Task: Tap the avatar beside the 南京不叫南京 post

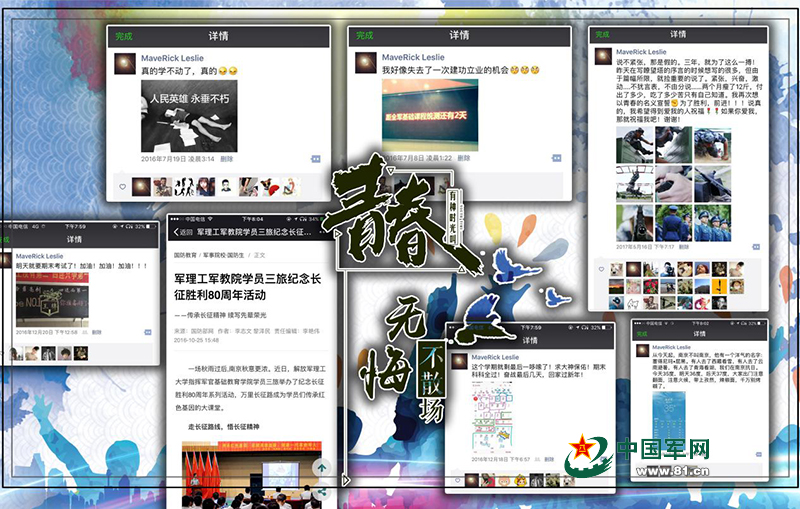Action: coord(641,351)
